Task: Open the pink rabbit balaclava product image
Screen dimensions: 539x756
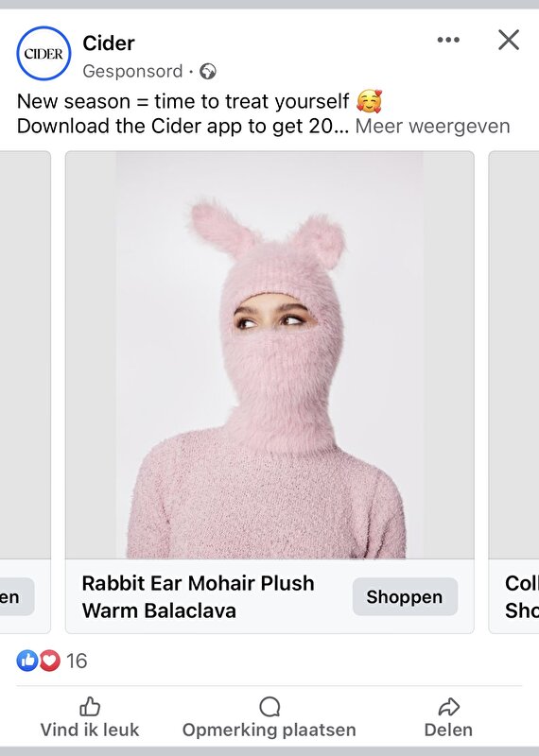Action: coord(269,355)
